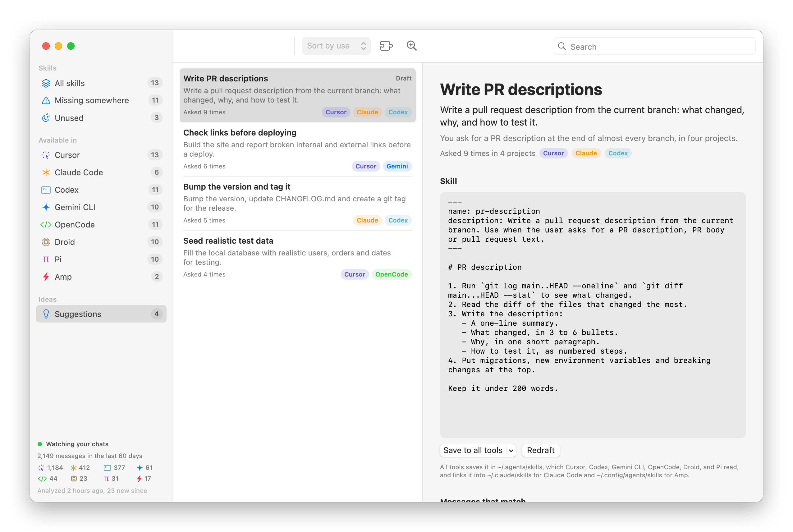793x532 pixels.
Task: Expand the Save to all tools chevron
Action: point(511,451)
